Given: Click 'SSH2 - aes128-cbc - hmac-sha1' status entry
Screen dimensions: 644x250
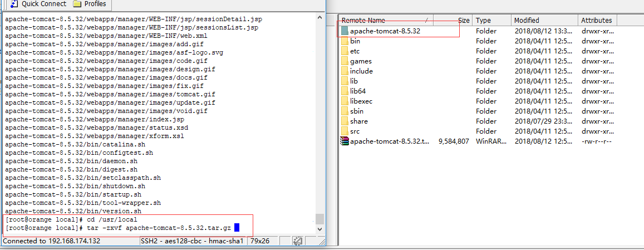Looking at the screenshot, I should point(193,241).
